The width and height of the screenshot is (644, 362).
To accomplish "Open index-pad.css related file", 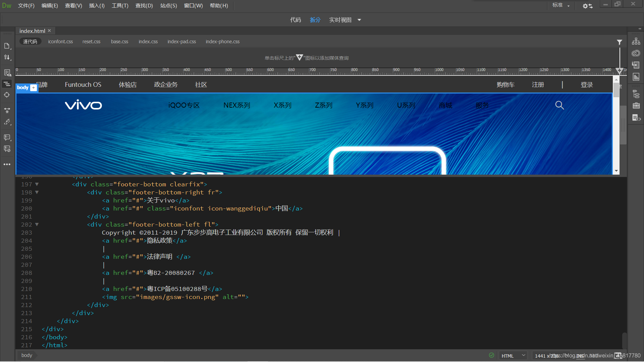I will click(182, 42).
